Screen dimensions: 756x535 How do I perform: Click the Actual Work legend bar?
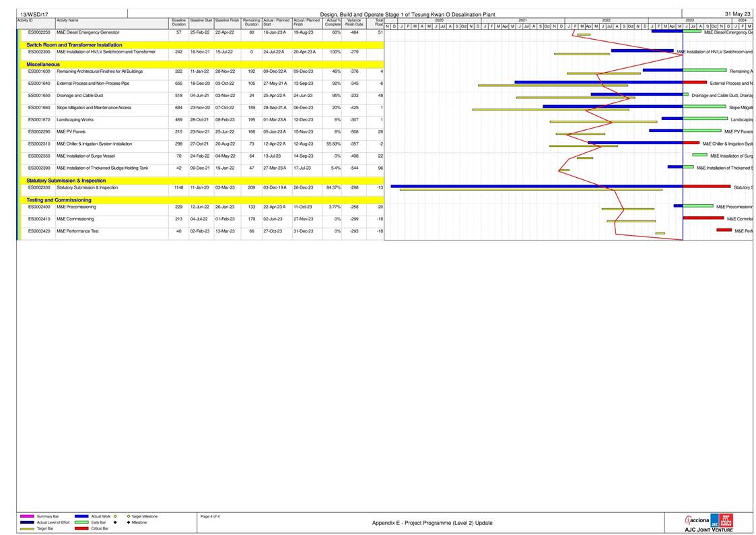point(81,516)
